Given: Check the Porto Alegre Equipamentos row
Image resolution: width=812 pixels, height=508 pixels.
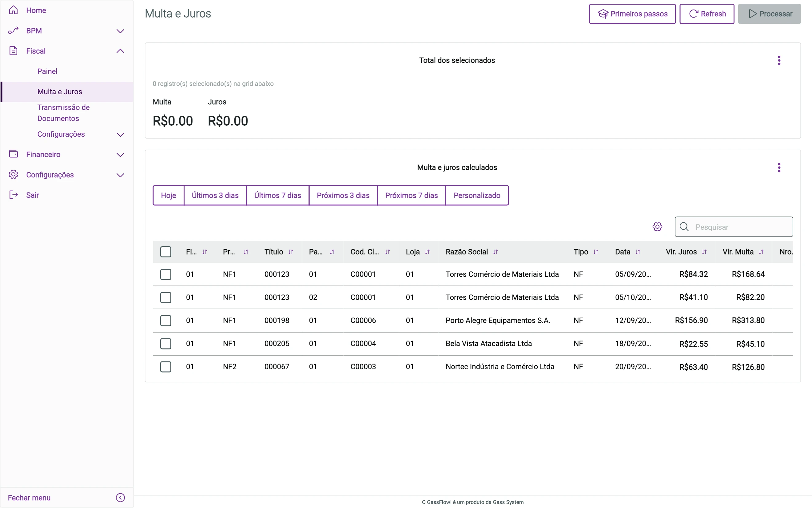Looking at the screenshot, I should pos(166,321).
